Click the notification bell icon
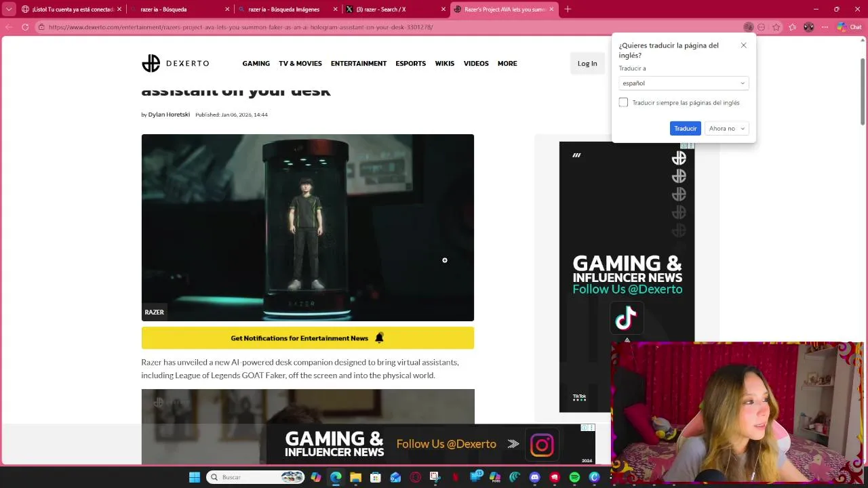This screenshot has width=868, height=488. point(379,338)
